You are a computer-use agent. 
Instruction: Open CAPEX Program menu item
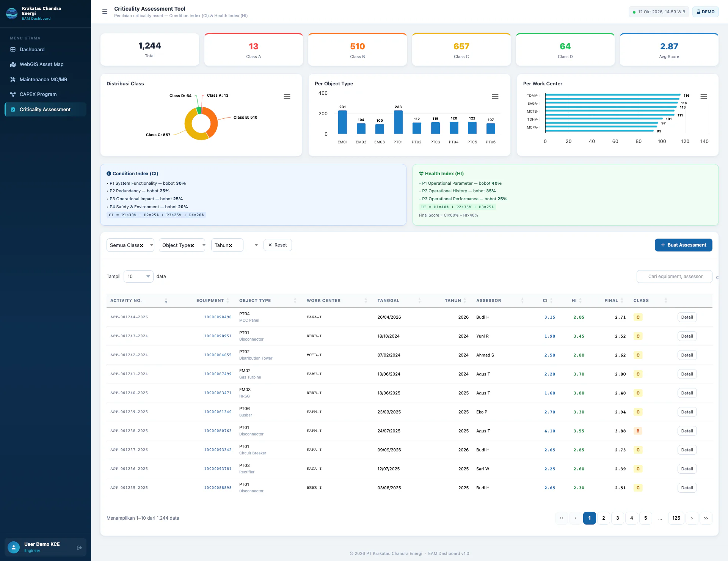(x=45, y=94)
